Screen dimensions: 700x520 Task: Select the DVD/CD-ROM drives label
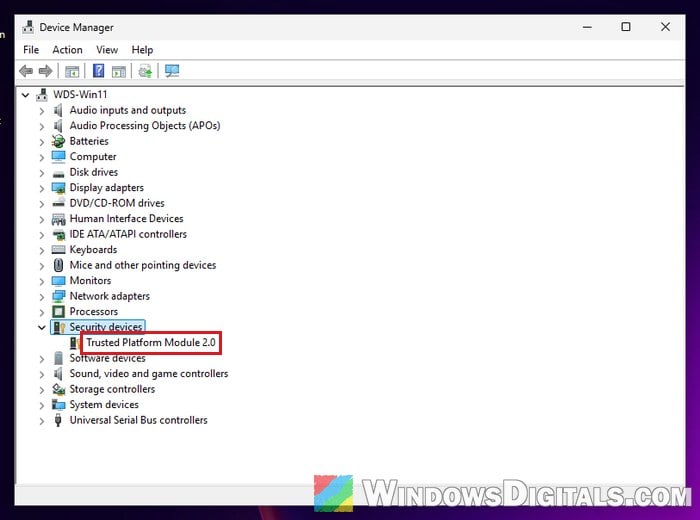(117, 203)
